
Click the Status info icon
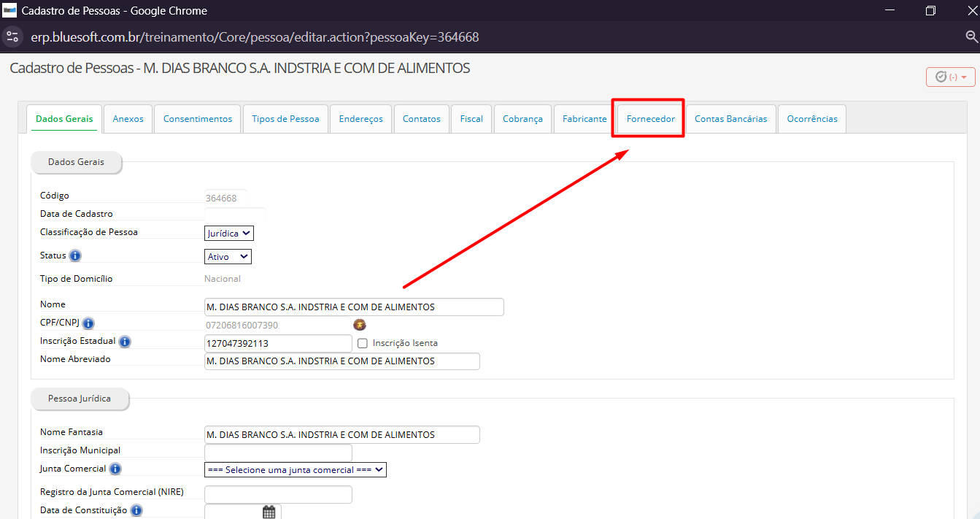(x=75, y=256)
